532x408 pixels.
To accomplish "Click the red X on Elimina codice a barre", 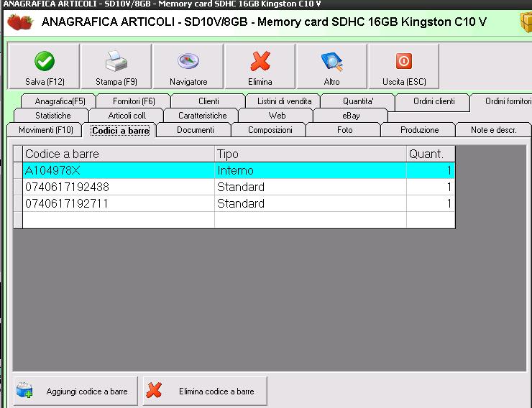I will coord(154,390).
